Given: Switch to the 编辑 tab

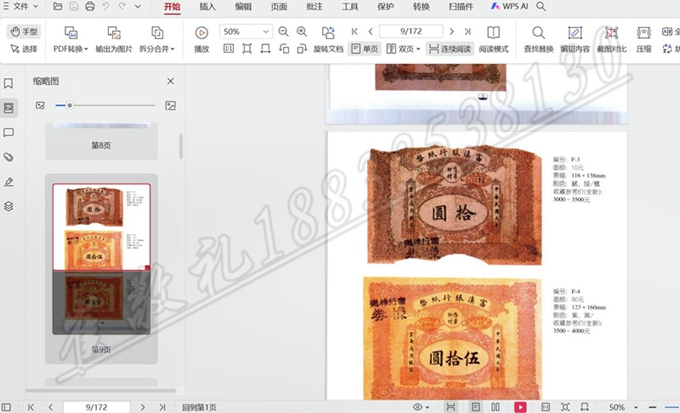Looking at the screenshot, I should pos(243,7).
